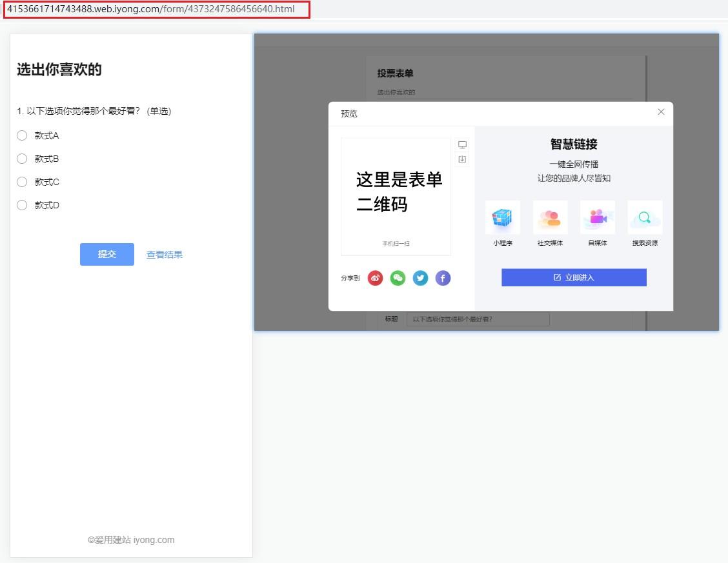Click the 选出你喜欢的 form title
The image size is (728, 563).
pos(59,70)
